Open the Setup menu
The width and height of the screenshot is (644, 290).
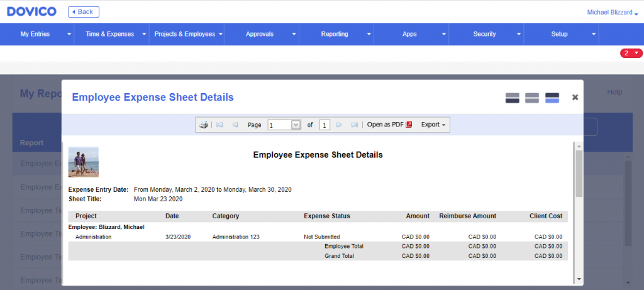coord(559,34)
